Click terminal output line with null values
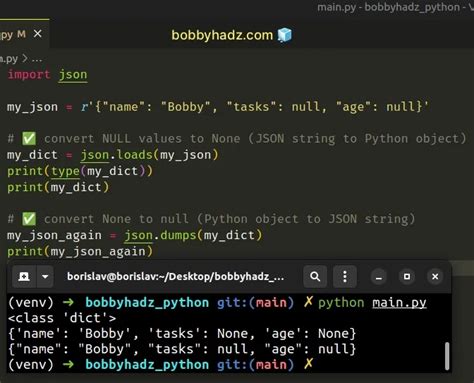The image size is (474, 383). 182,349
